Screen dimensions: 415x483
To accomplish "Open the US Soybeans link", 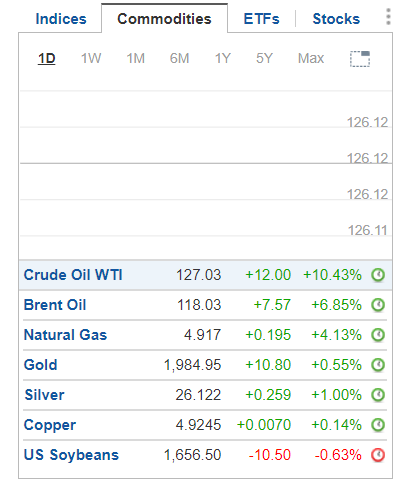I will point(71,455).
